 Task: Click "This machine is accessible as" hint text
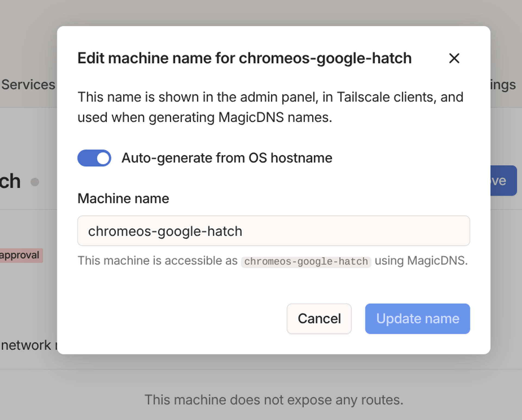coord(157,261)
